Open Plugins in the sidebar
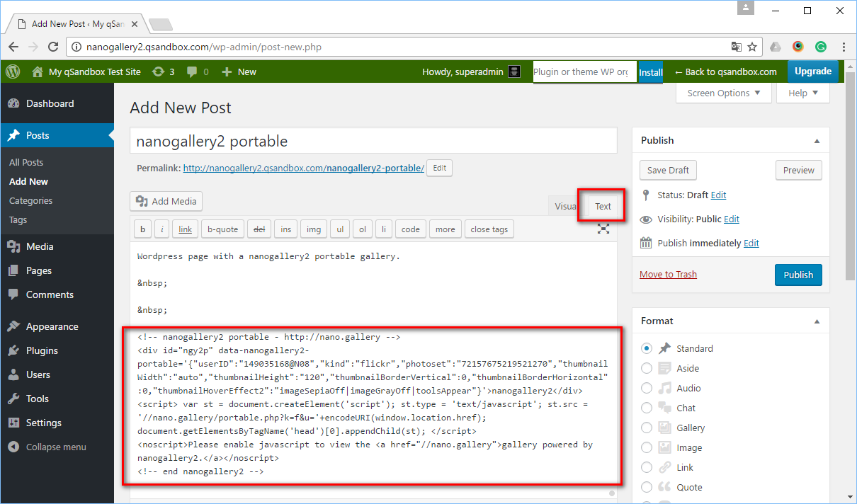857x504 pixels. pos(57,350)
